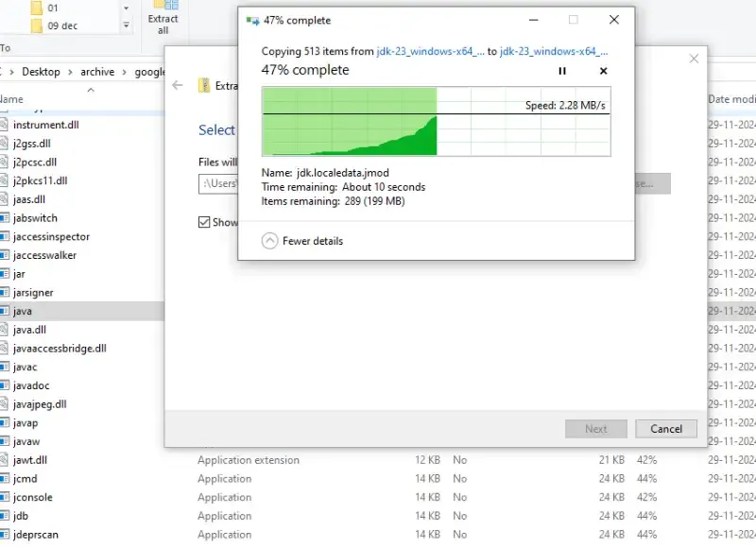This screenshot has width=756, height=547.
Task: Select the j2pcsc.dll file
Action: (35, 162)
